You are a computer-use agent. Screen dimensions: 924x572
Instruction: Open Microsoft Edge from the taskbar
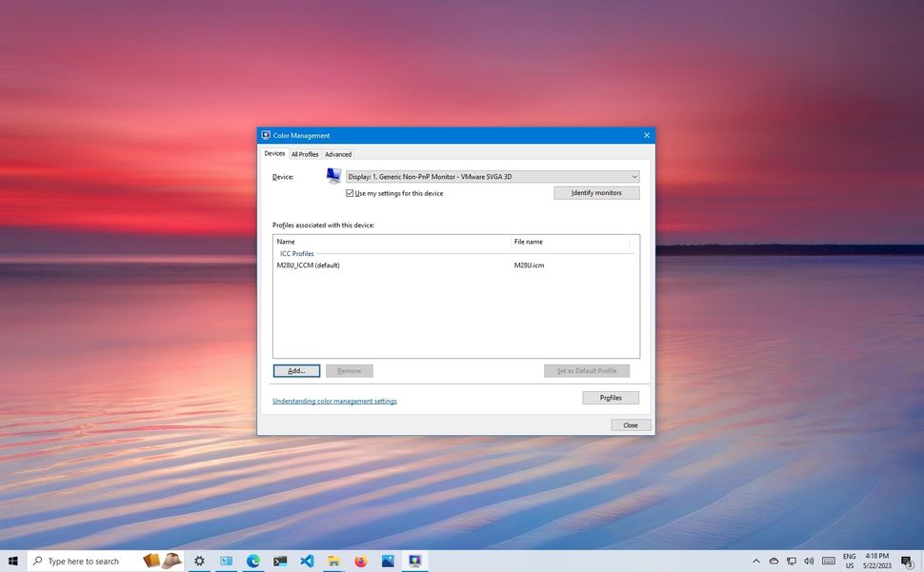[252, 562]
